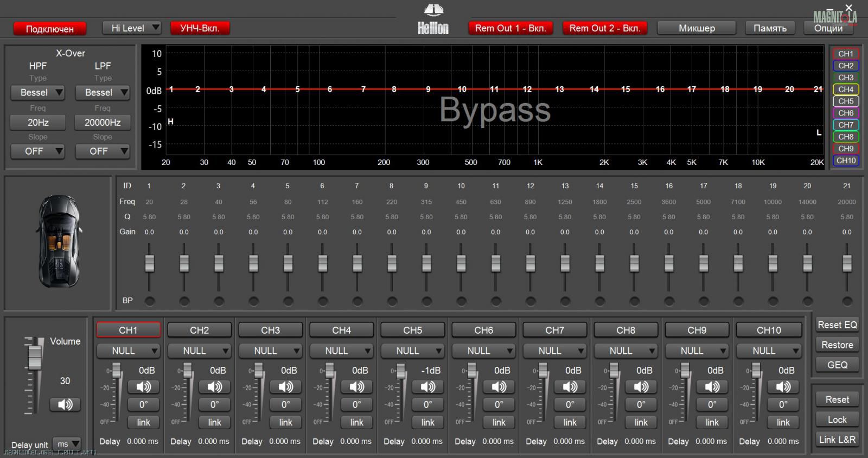
Task: Mute the CH7 speaker icon
Action: [x=570, y=387]
